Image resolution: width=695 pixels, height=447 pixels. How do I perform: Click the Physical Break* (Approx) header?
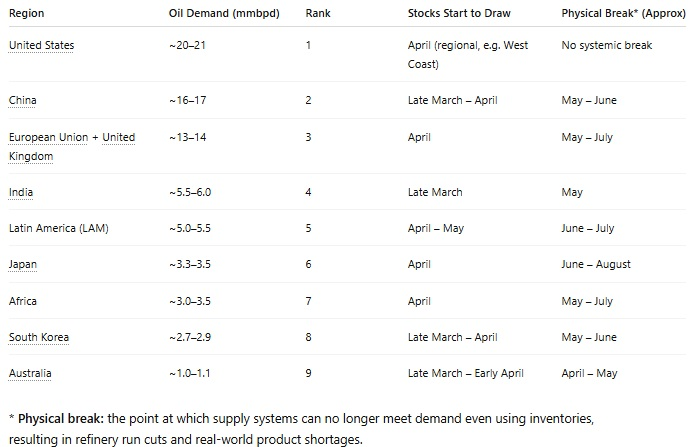pyautogui.click(x=623, y=13)
